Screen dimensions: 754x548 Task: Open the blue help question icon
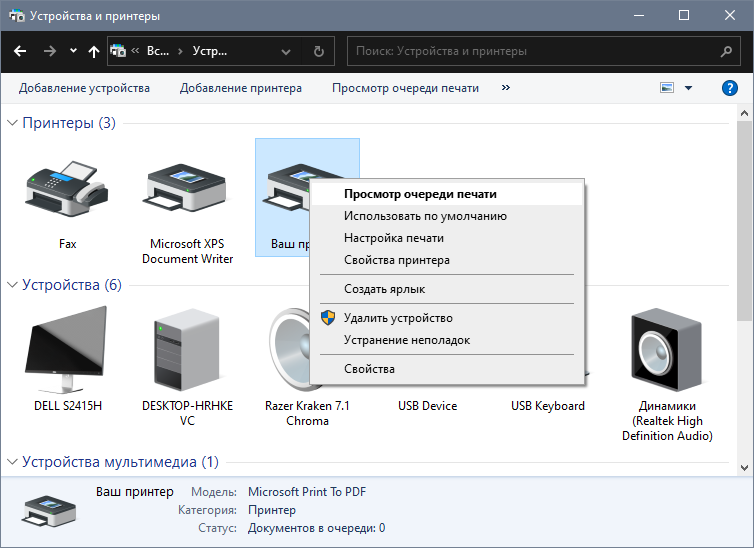[729, 88]
